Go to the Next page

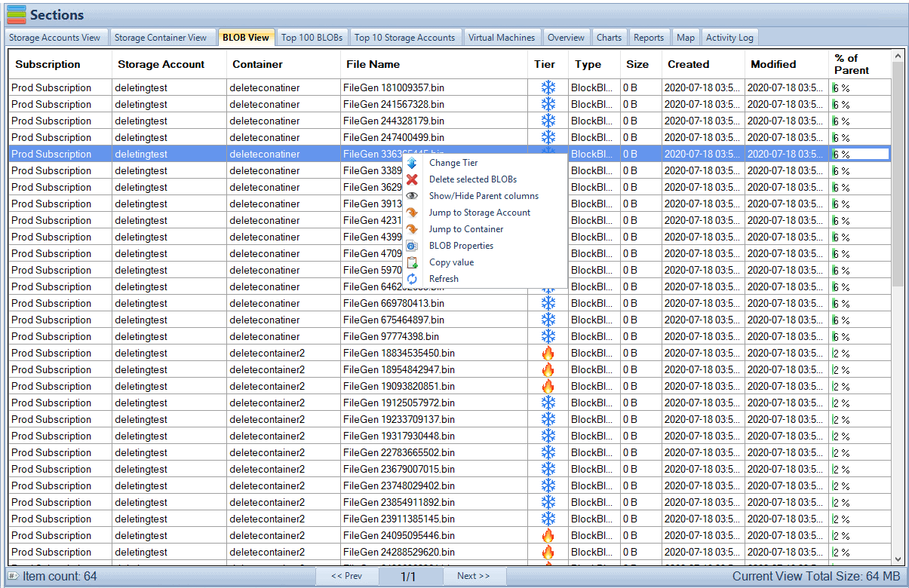(473, 576)
